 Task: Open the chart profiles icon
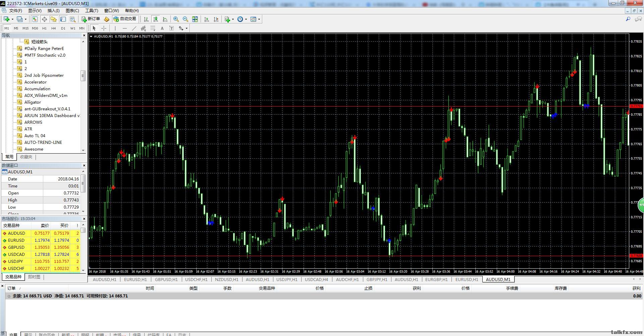pos(20,19)
